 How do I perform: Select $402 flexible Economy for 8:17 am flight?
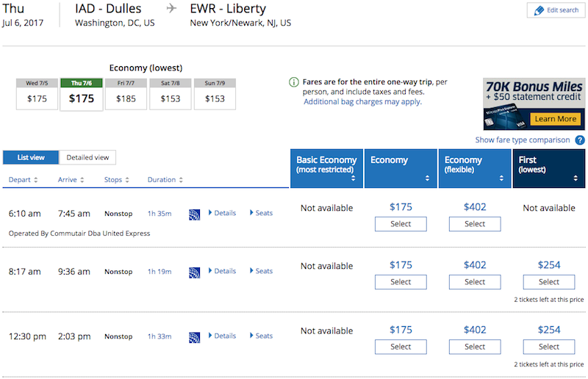tap(475, 282)
